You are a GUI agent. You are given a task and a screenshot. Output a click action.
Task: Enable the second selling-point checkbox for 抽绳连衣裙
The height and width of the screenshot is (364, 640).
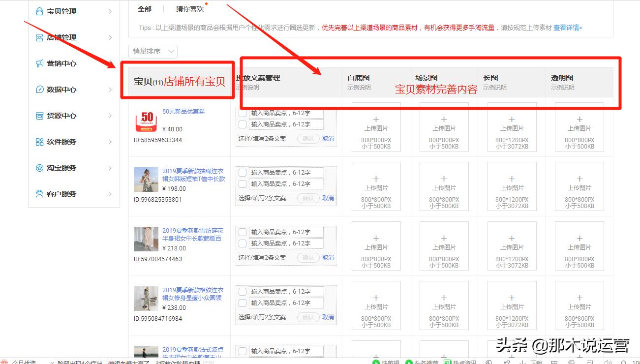(242, 183)
